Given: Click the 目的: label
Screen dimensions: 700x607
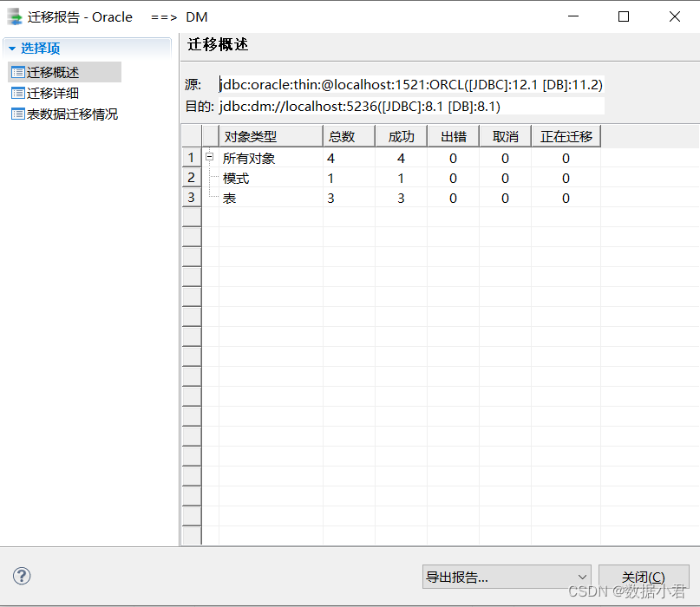Looking at the screenshot, I should 200,106.
